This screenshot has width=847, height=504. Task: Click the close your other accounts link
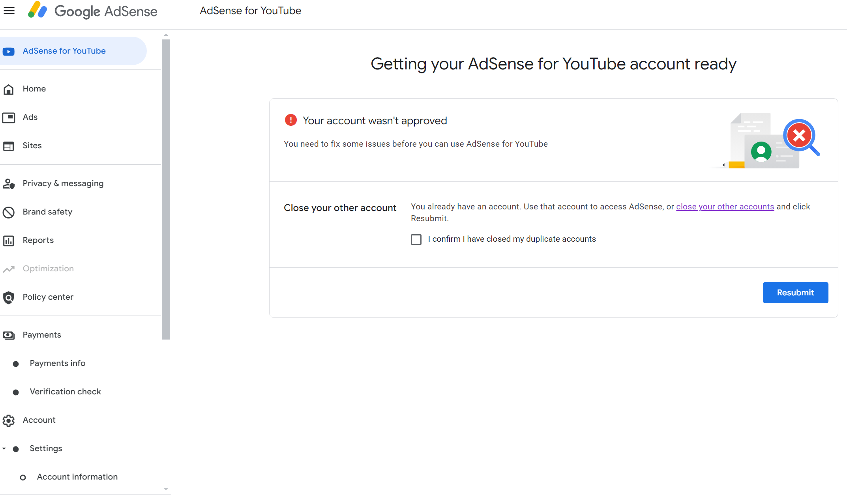[725, 206]
